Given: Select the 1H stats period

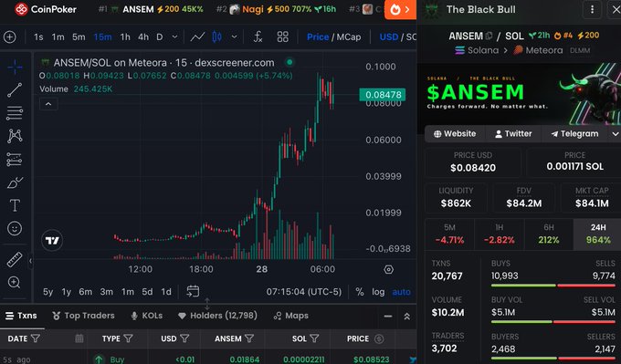Looking at the screenshot, I should click(499, 234).
